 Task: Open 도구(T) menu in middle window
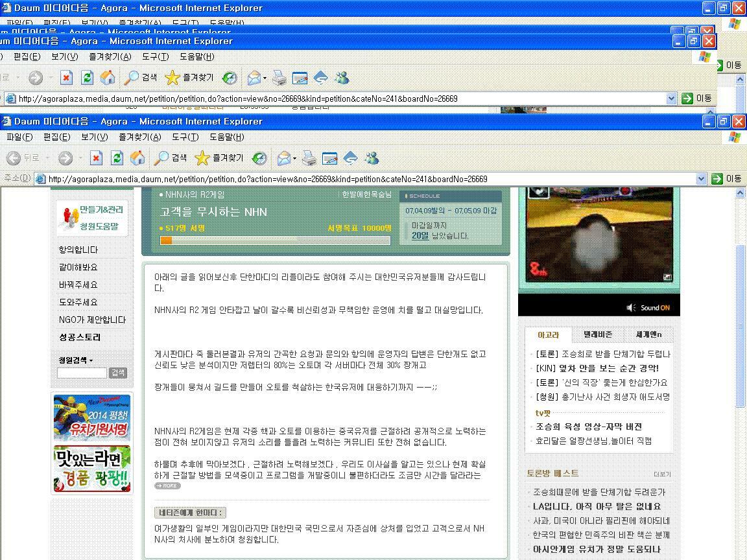[156, 56]
